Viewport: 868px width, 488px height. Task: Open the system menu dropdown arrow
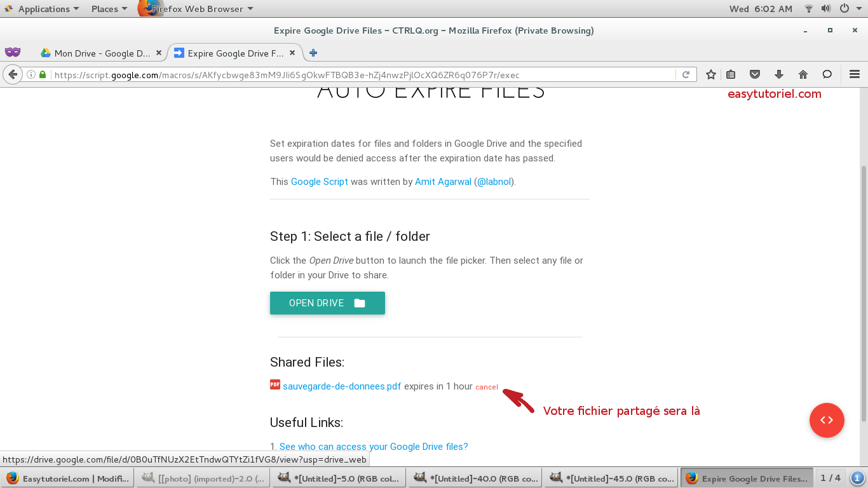point(858,9)
